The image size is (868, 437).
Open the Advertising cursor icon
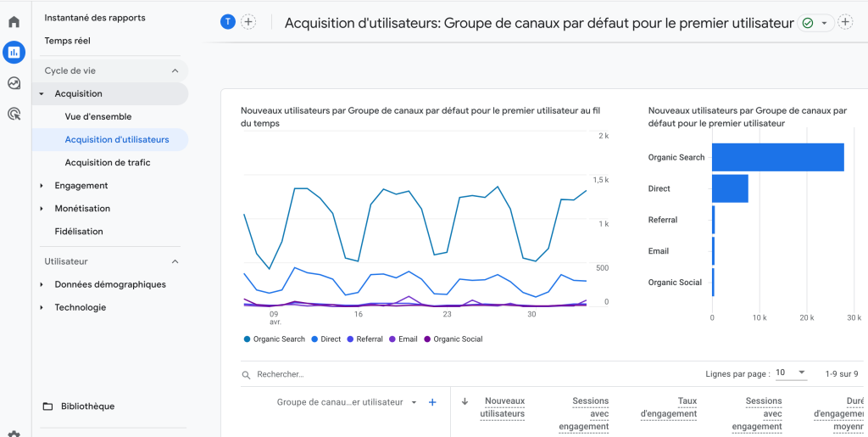[14, 115]
